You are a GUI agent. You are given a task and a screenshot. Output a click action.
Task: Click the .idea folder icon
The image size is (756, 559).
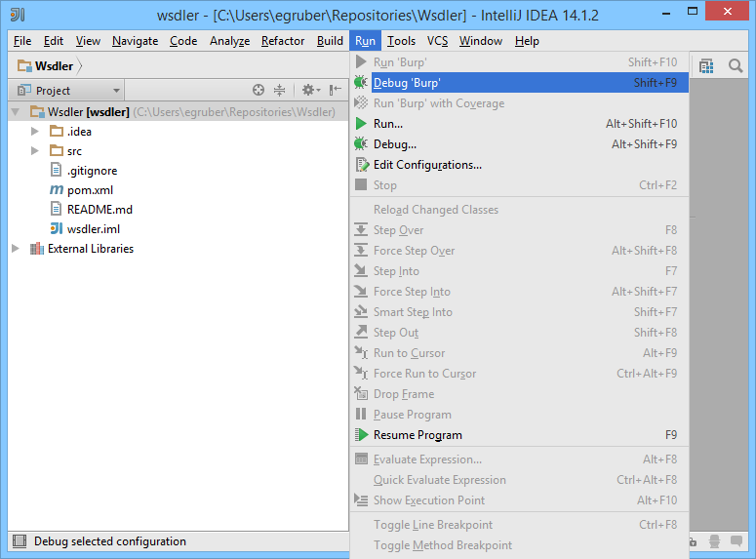[57, 131]
